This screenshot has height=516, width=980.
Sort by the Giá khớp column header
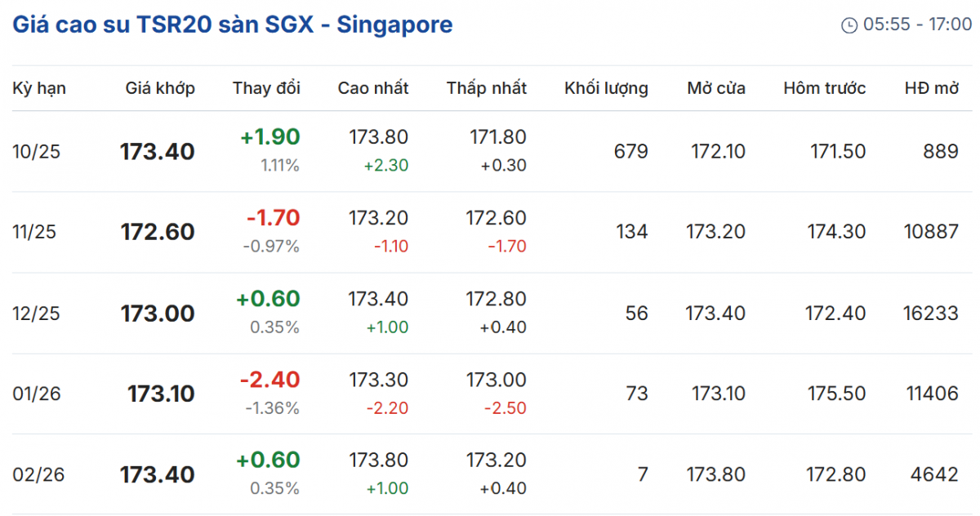tap(160, 88)
